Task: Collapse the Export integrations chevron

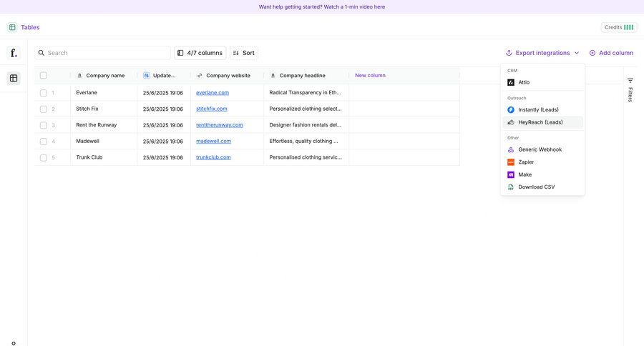Action: click(x=577, y=53)
